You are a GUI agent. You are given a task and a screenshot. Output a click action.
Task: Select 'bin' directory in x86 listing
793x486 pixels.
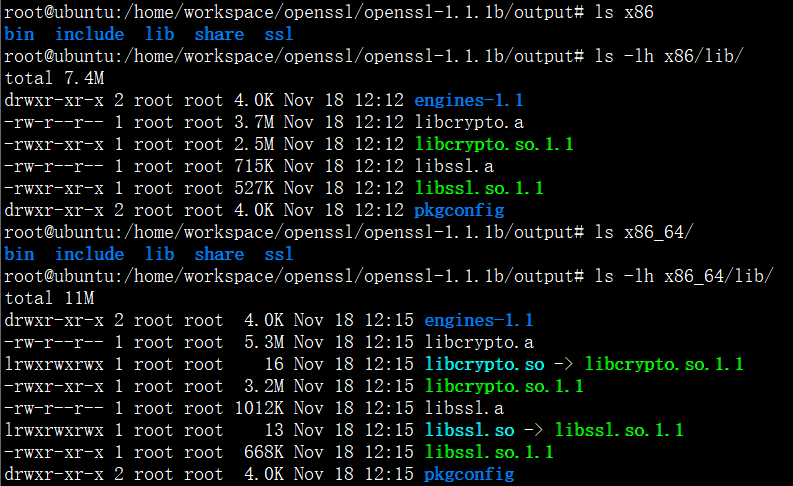(x=19, y=34)
